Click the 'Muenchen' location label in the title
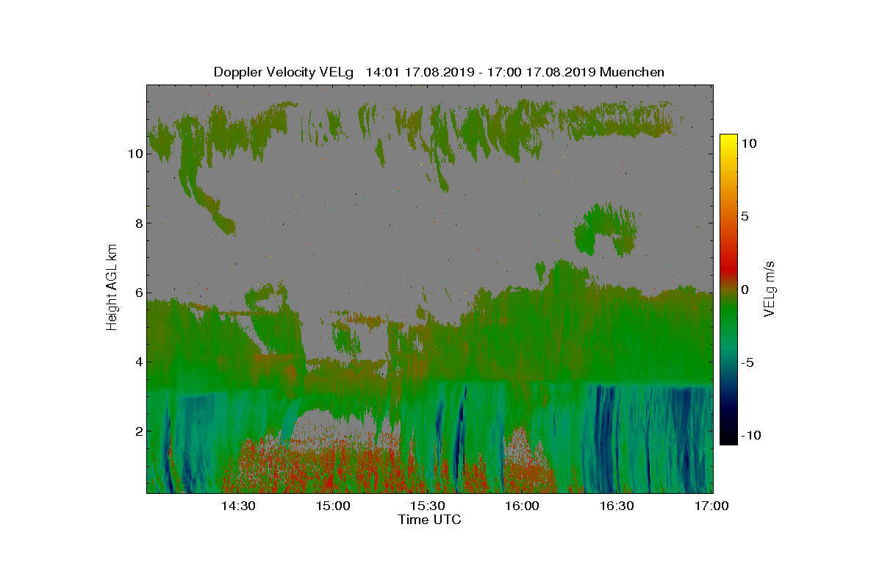The image size is (882, 588). point(632,72)
